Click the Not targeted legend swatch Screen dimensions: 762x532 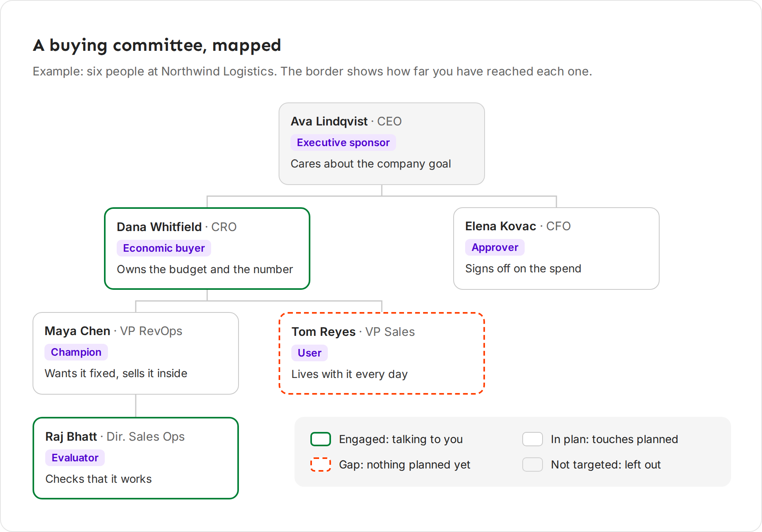click(x=533, y=465)
